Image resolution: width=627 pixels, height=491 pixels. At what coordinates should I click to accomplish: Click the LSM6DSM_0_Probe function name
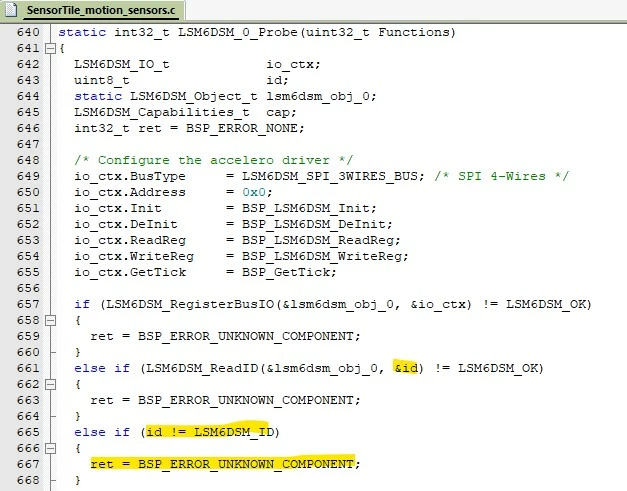(238, 32)
